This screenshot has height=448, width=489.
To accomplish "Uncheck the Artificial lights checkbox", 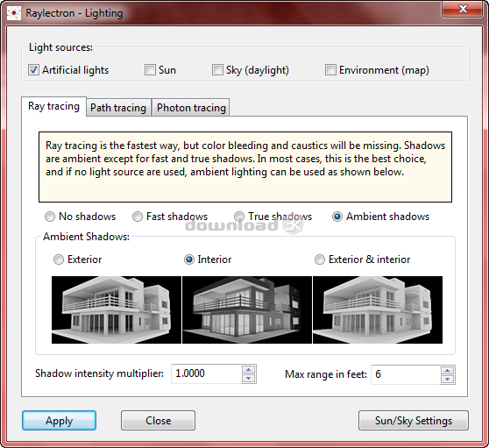I will (x=33, y=70).
